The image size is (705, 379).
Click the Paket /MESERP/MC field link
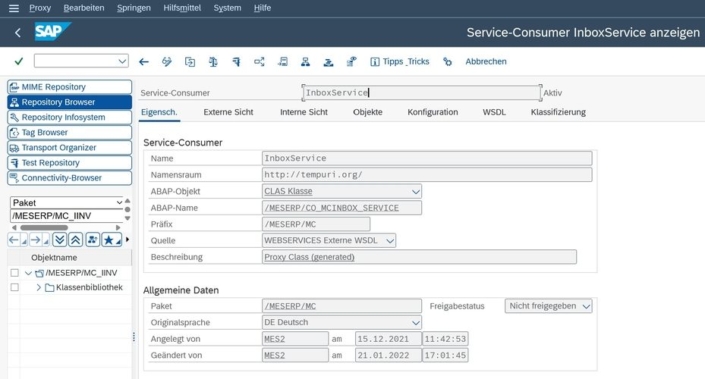342,306
